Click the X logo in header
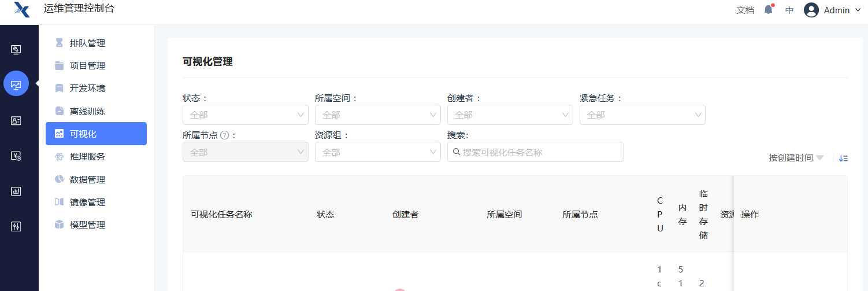The width and height of the screenshot is (868, 291). 21,10
